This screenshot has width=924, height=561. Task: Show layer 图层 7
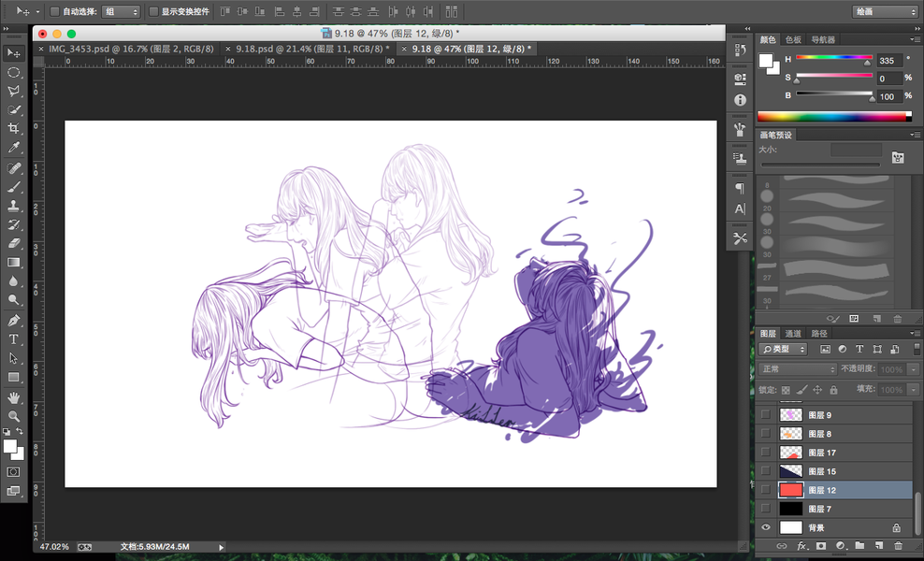point(766,509)
